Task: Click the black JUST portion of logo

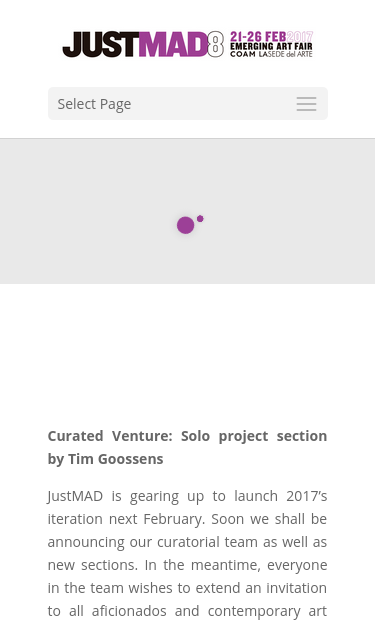Action: tap(100, 44)
